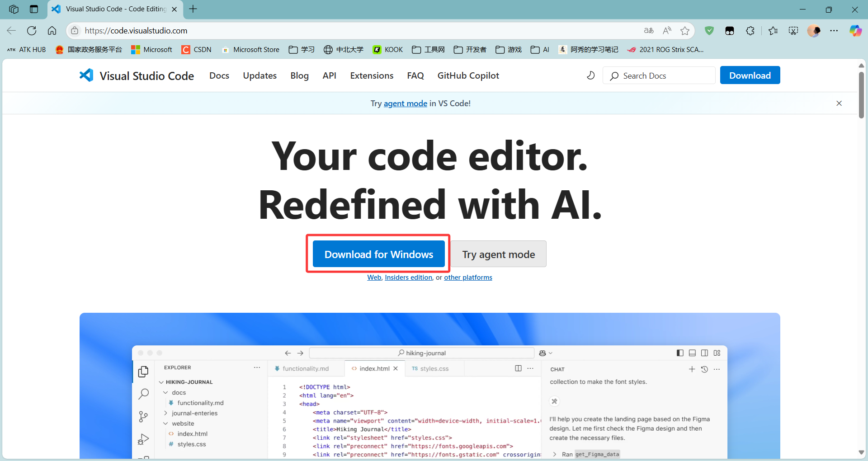Toggle the dark theme moon icon
This screenshot has height=461, width=868.
coord(591,75)
